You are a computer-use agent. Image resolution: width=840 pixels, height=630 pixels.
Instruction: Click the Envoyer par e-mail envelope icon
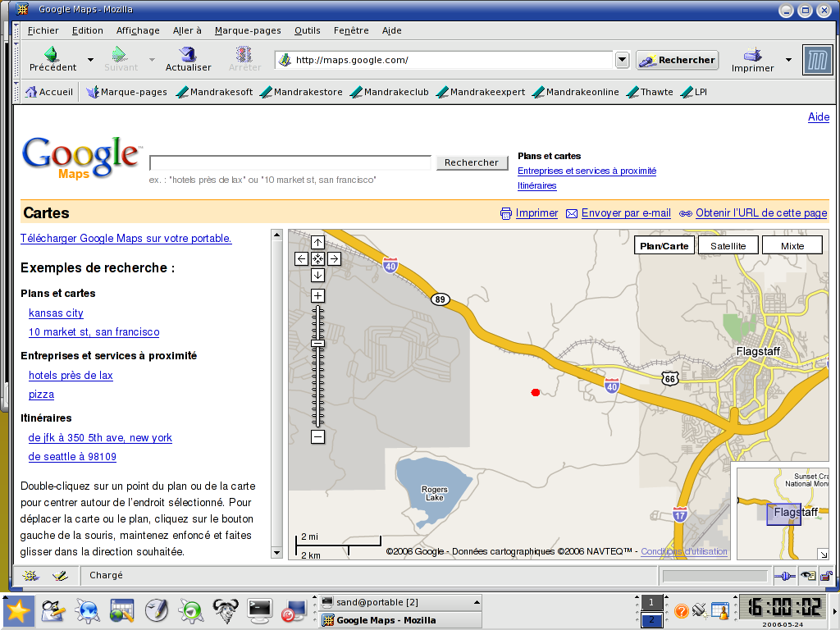(572, 214)
